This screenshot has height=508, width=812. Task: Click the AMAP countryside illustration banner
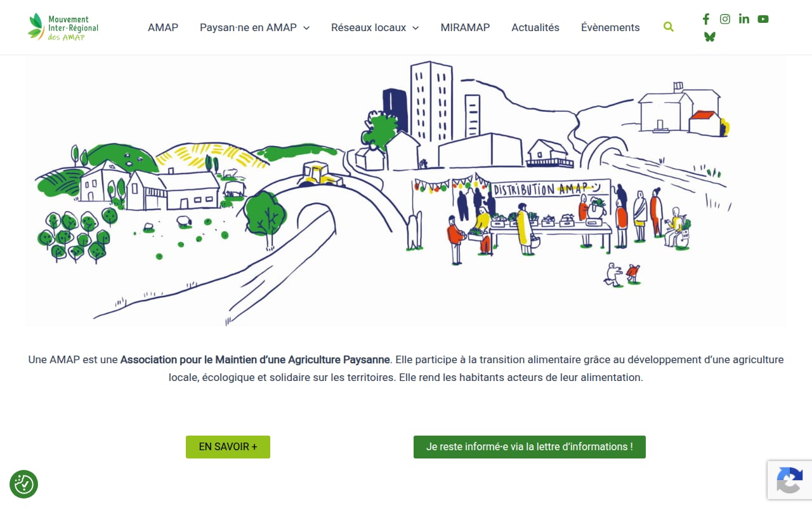[x=406, y=191]
